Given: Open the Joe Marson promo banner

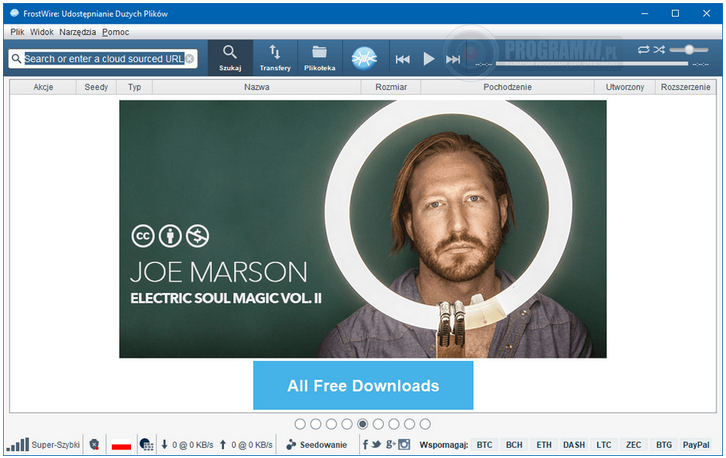Looking at the screenshot, I should pyautogui.click(x=363, y=229).
